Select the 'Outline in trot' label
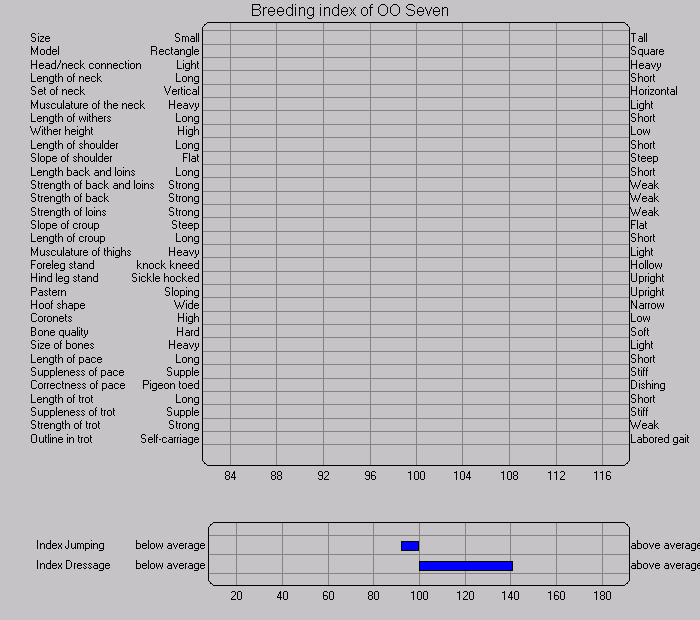This screenshot has height=620, width=700. click(x=61, y=439)
